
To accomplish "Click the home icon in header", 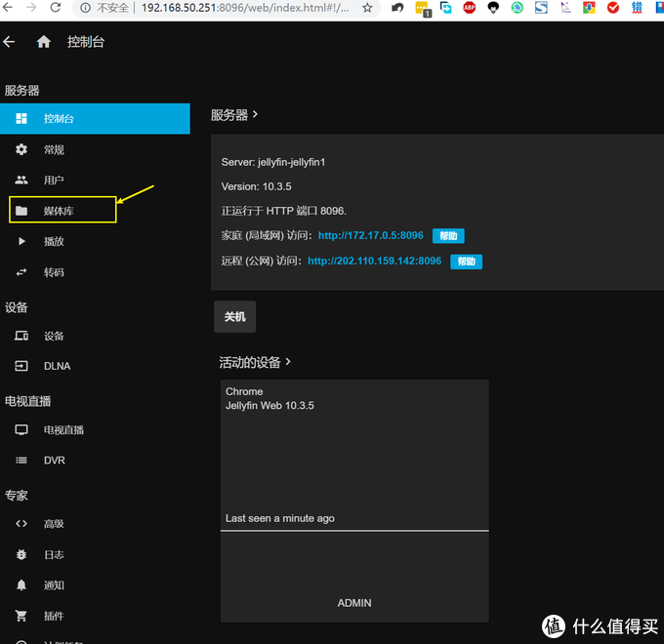I will pyautogui.click(x=43, y=42).
